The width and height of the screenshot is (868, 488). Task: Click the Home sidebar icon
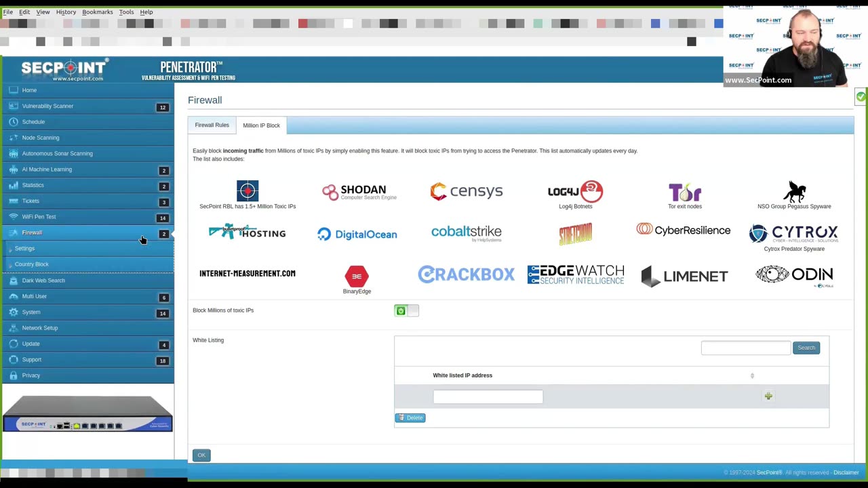click(14, 90)
